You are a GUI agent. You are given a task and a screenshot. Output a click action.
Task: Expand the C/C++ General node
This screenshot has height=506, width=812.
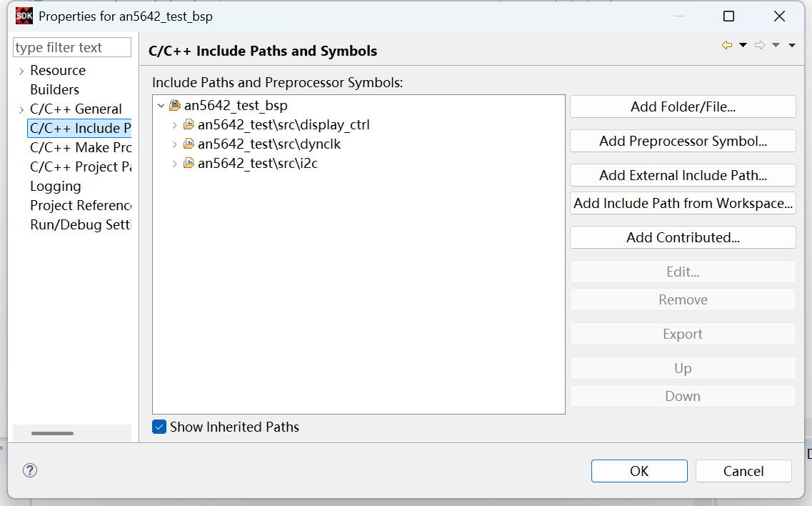[x=21, y=109]
